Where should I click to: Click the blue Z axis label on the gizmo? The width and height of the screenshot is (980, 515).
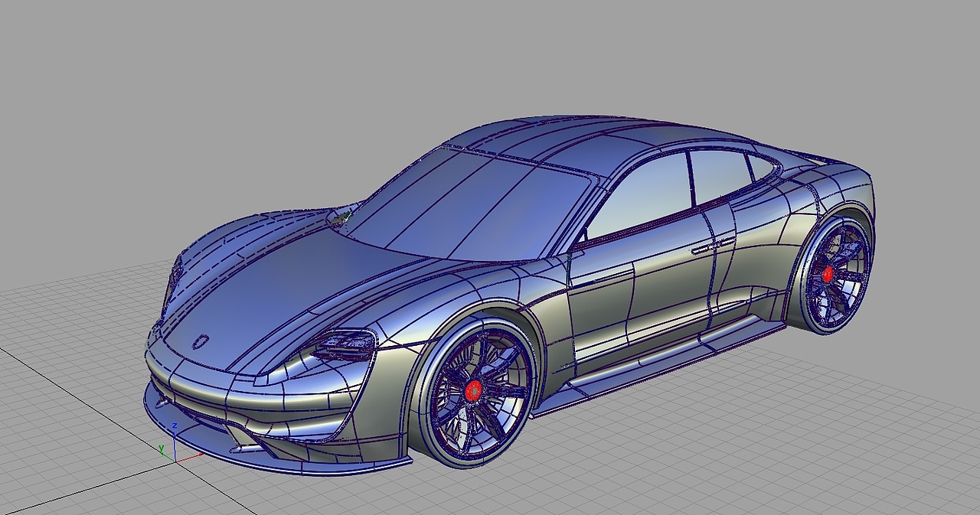[175, 425]
